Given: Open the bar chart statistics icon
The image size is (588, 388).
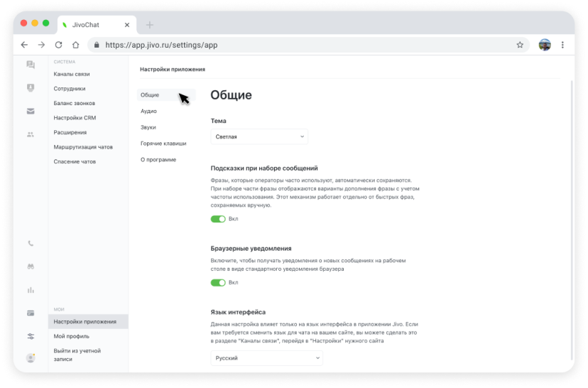Looking at the screenshot, I should pos(31,290).
